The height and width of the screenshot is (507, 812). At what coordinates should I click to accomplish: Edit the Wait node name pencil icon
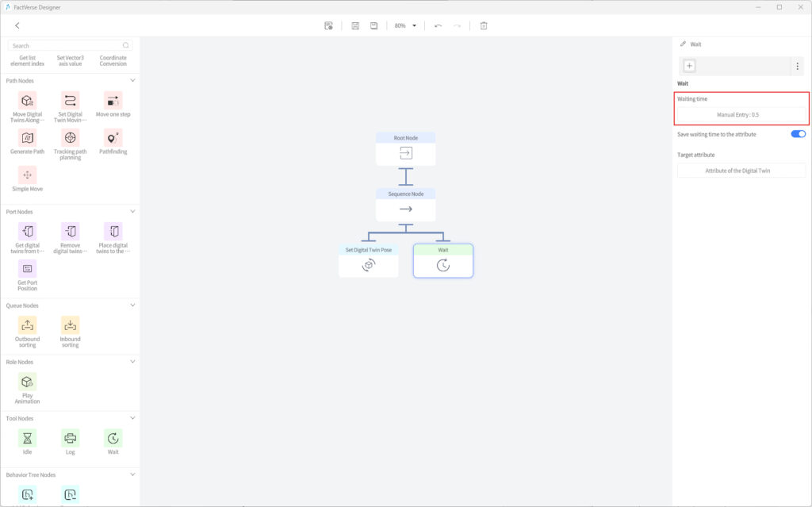(683, 44)
